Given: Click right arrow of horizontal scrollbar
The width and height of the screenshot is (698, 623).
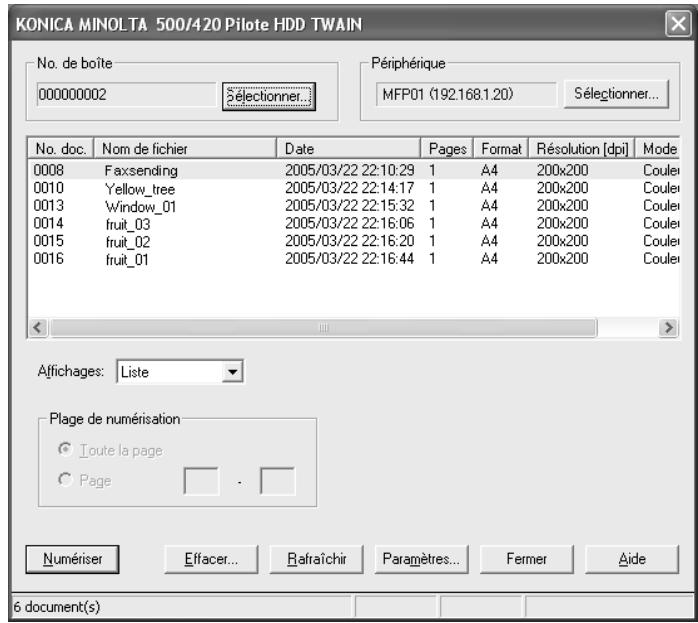Looking at the screenshot, I should [x=669, y=328].
